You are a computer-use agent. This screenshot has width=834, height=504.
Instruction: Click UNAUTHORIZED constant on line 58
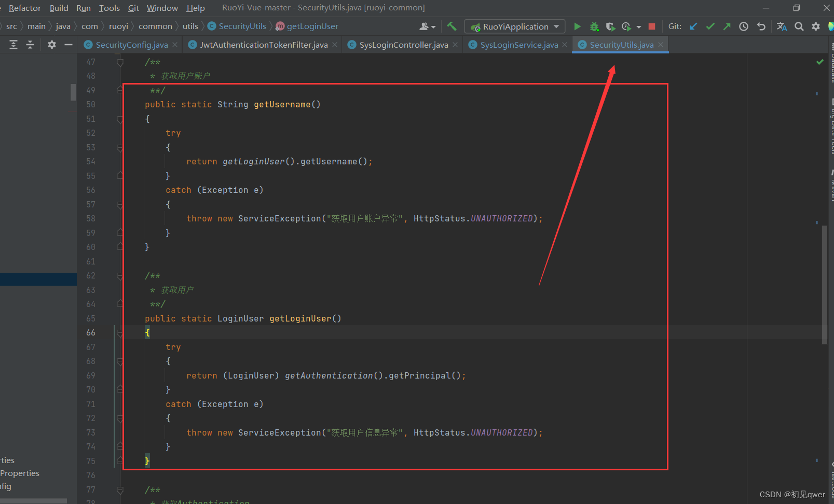click(502, 218)
